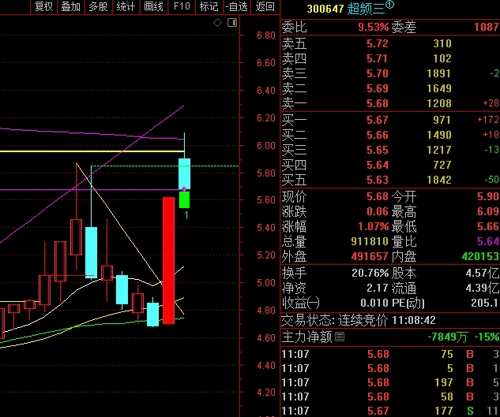Click the diamond icon above the chart
Screen dimensions: 500x417
217,23
